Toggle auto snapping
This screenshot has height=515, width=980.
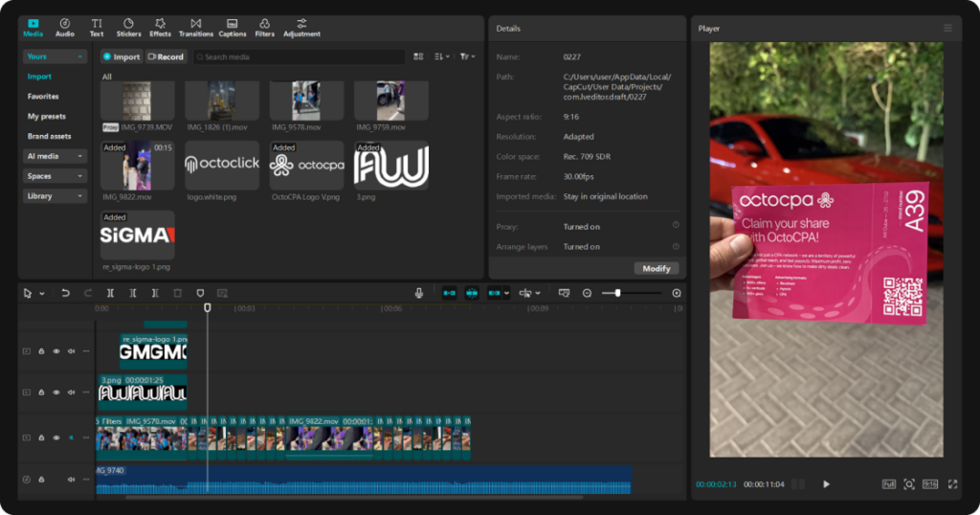click(471, 293)
